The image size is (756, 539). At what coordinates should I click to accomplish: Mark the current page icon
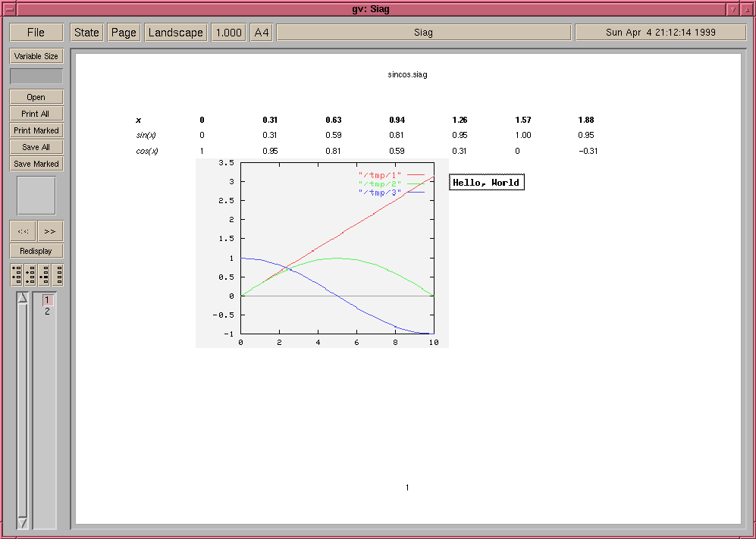coord(44,274)
